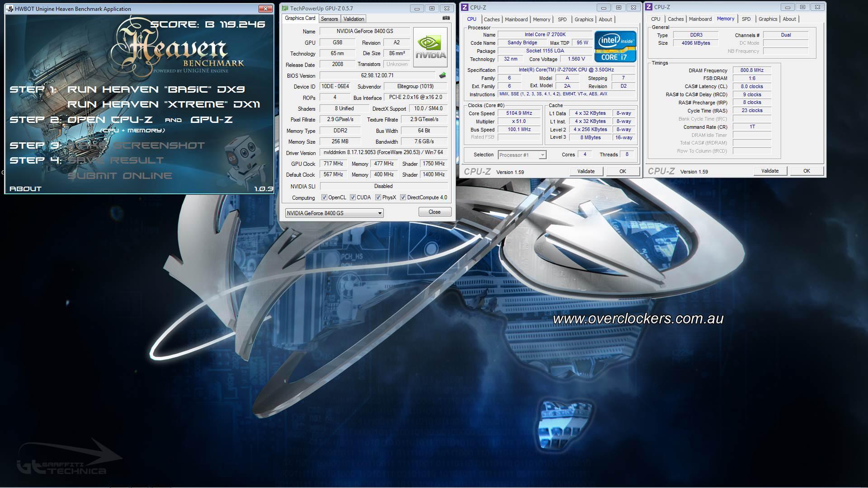Click the BIOS Version field 62.98.12.00.71

click(x=377, y=75)
